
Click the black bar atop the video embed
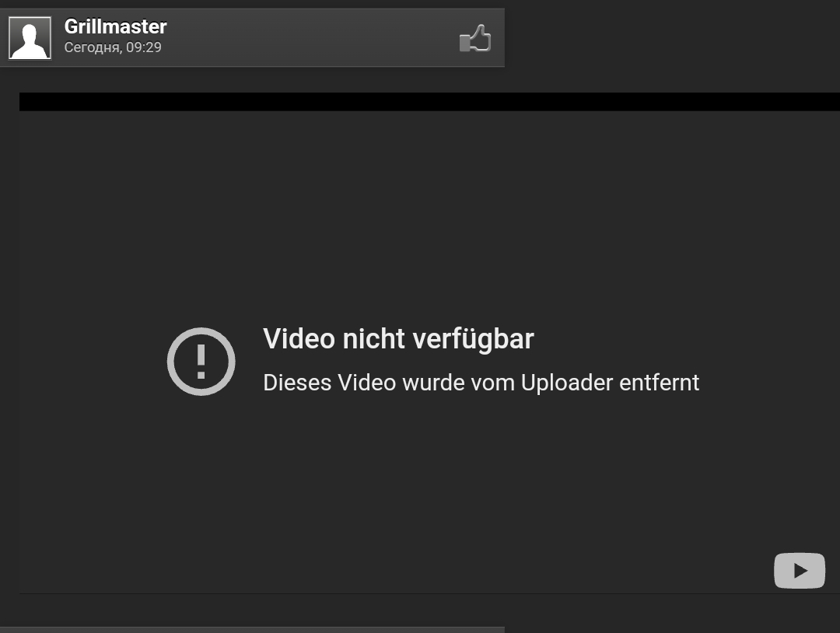tap(429, 102)
